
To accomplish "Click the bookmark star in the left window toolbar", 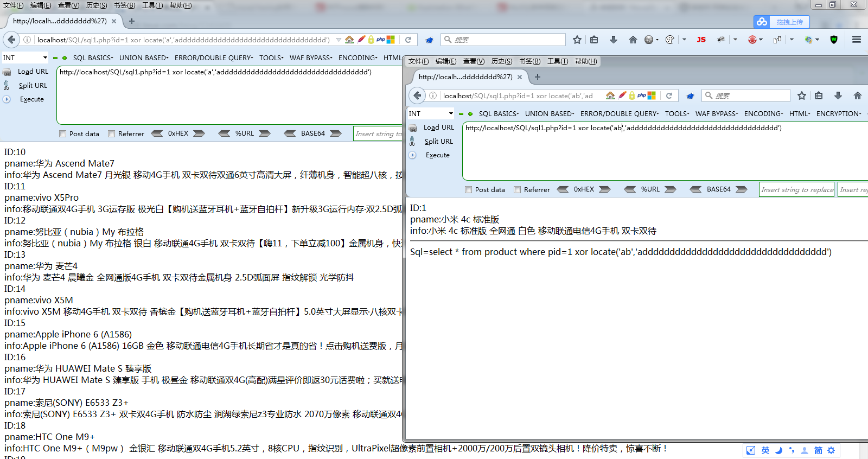I will 577,40.
